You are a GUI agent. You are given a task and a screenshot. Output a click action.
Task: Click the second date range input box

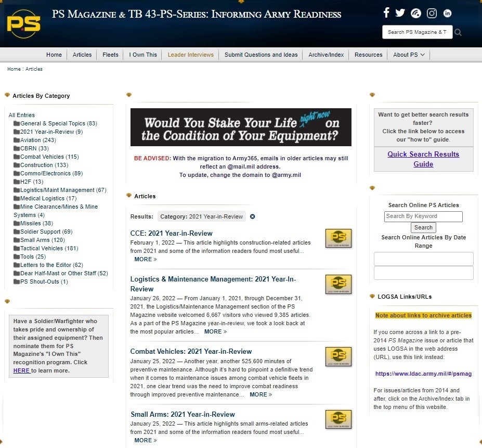click(423, 273)
